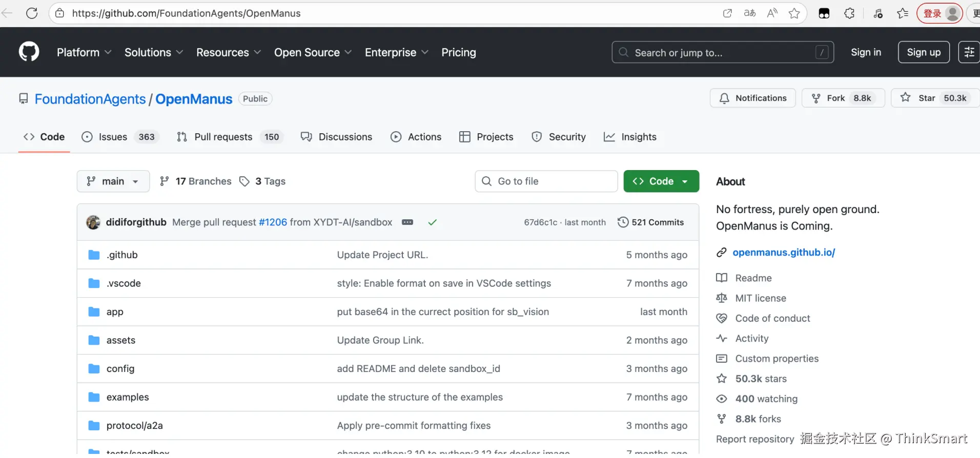Expand the green Code dropdown button
Viewport: 980px width, 458px height.
[661, 181]
